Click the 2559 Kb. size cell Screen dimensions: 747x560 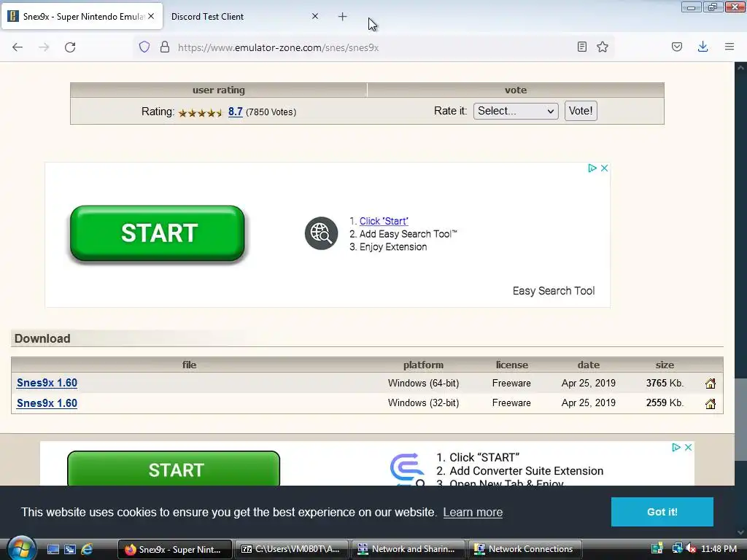pyautogui.click(x=665, y=402)
